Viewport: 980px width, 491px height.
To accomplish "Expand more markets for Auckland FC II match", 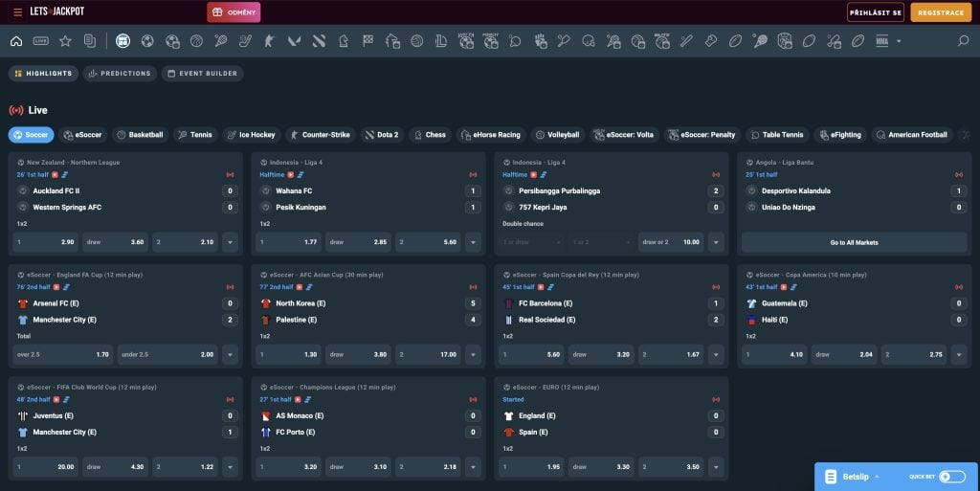I will coord(230,242).
